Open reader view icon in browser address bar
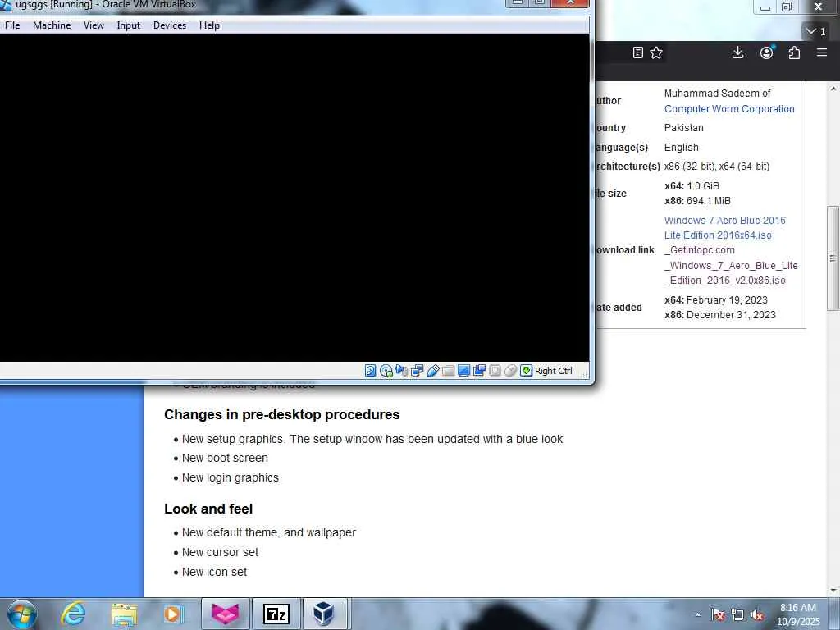The width and height of the screenshot is (840, 630). (x=637, y=52)
